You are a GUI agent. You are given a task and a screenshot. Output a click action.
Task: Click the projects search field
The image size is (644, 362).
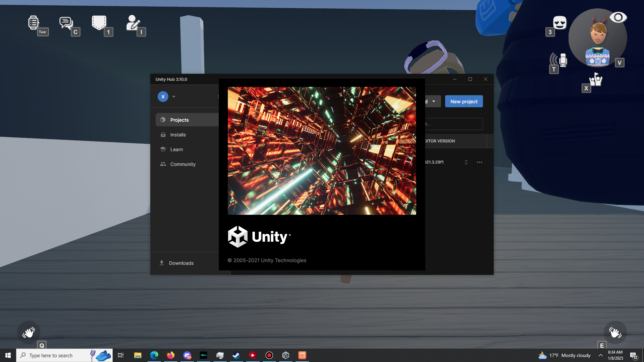pos(454,124)
